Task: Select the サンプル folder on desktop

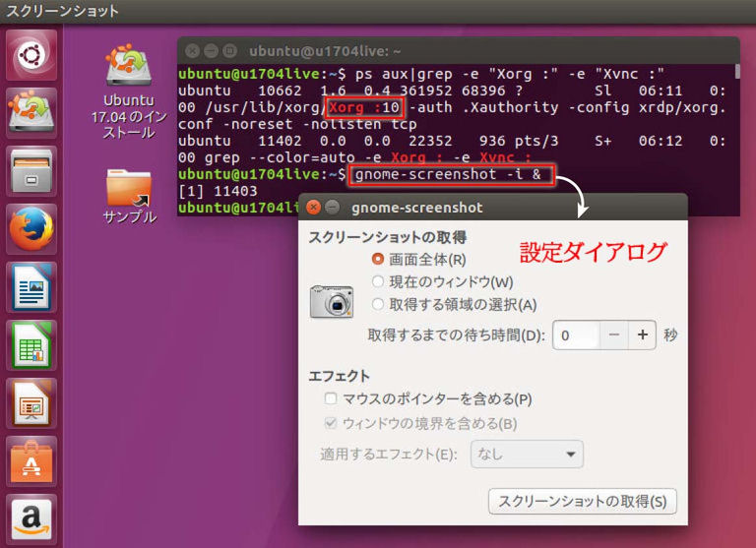Action: [129, 196]
